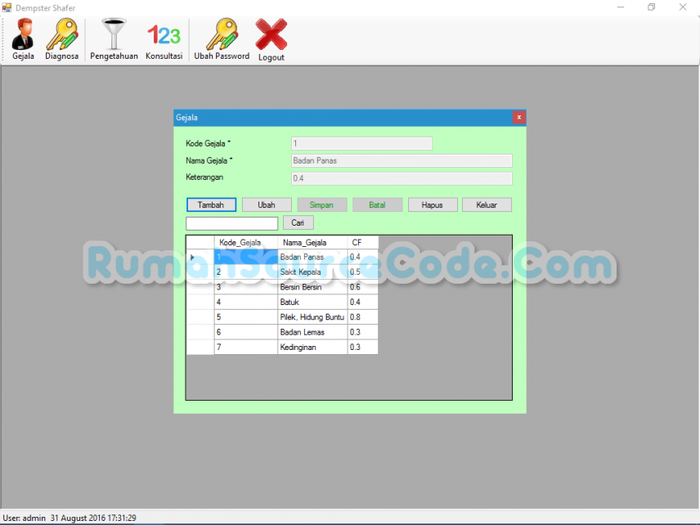Select the Badan Panas cell
Screen dimensions: 700x525
pos(312,257)
